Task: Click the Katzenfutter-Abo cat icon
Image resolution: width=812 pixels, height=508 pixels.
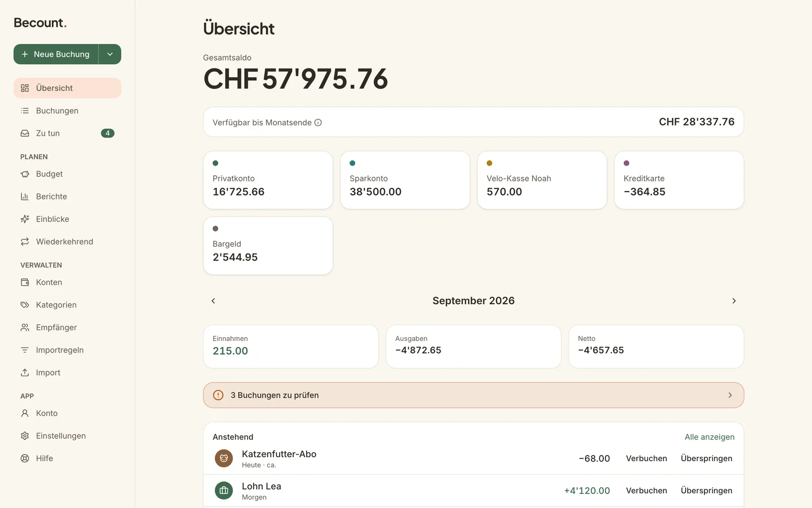Action: point(224,458)
